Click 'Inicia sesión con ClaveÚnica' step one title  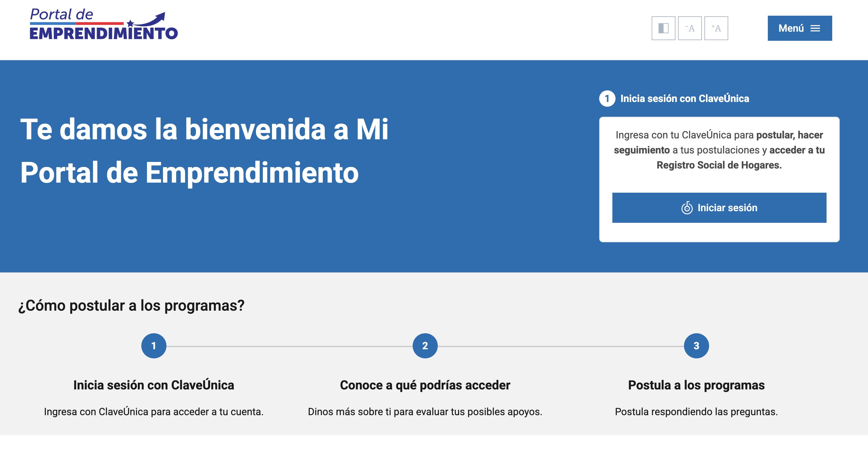[x=154, y=385]
